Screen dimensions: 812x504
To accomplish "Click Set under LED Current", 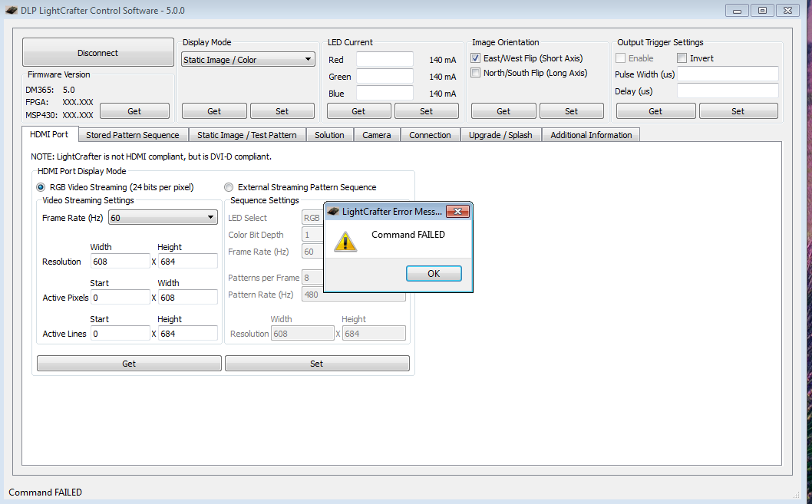I will point(426,110).
